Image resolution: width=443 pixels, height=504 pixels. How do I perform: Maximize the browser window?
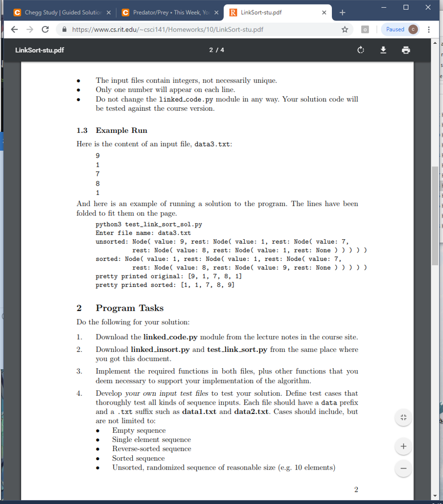click(x=406, y=7)
